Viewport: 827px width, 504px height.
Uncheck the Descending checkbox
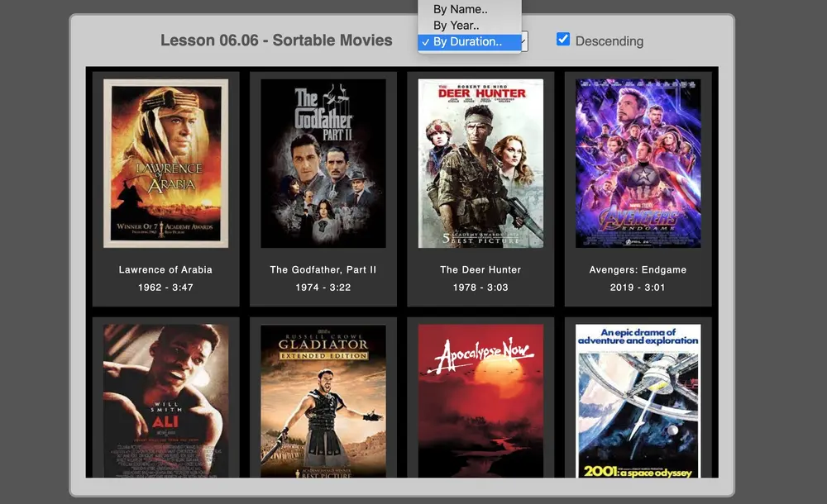[x=563, y=39]
